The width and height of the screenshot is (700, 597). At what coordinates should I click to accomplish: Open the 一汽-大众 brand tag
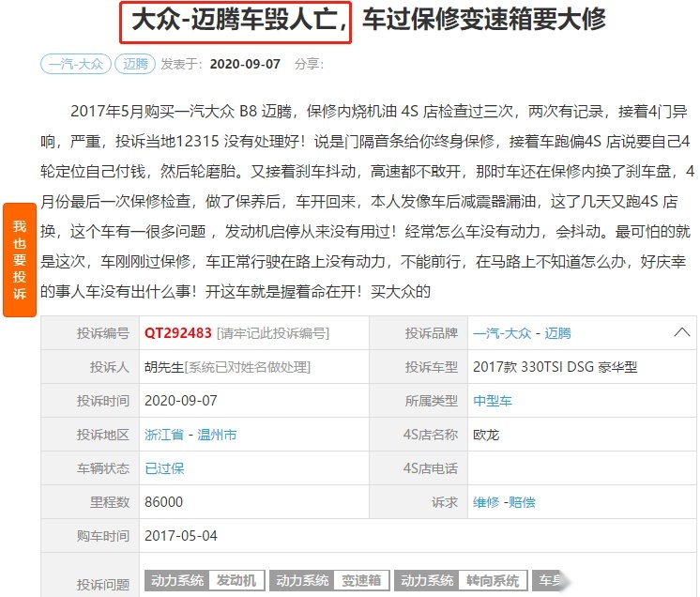tap(75, 64)
